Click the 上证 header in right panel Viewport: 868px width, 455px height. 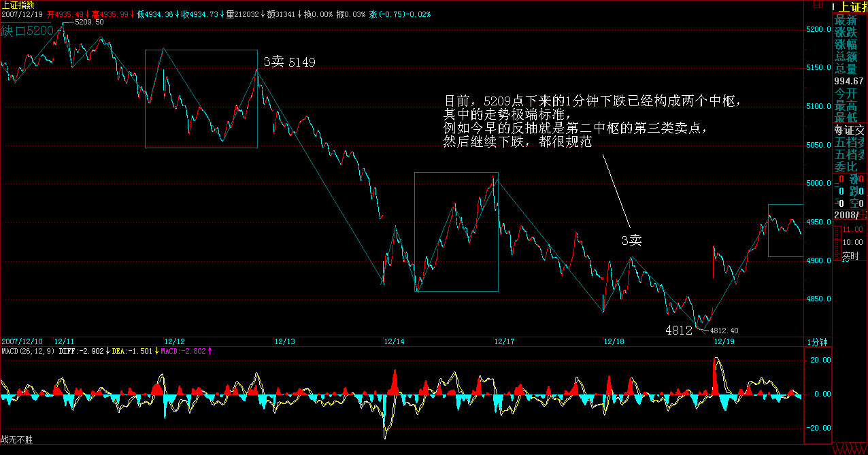pyautogui.click(x=850, y=7)
